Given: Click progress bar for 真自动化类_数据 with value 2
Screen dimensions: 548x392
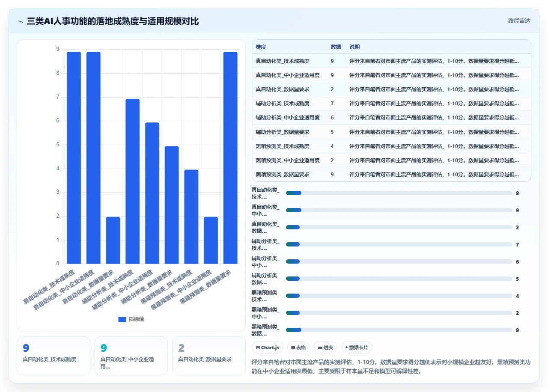Looking at the screenshot, I should click(399, 227).
